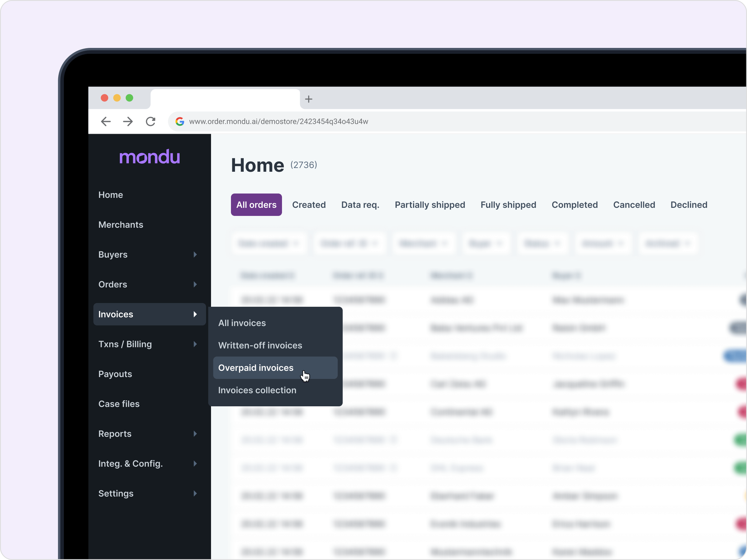Viewport: 747px width, 560px height.
Task: Click the mondu logo
Action: tap(149, 157)
